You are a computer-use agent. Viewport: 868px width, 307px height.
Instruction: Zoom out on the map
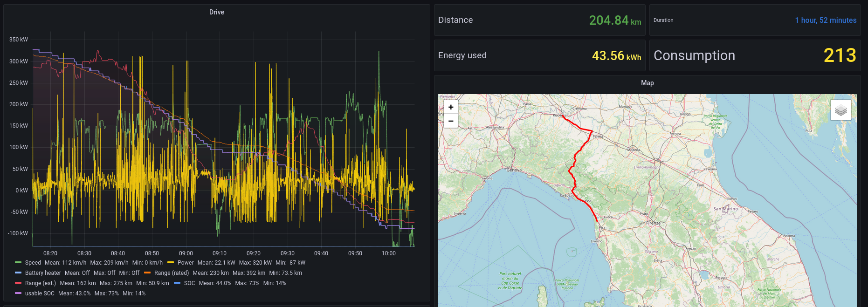pyautogui.click(x=451, y=121)
